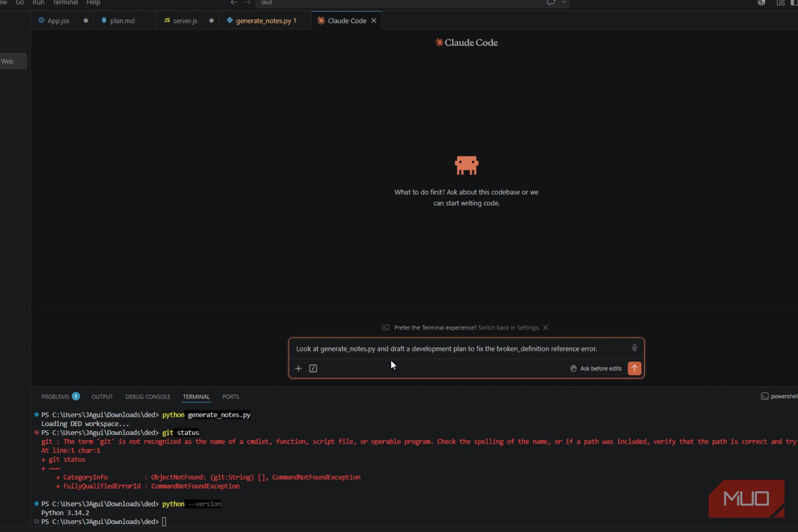Toggle the 'Ask before edits' permission mode

pos(596,368)
